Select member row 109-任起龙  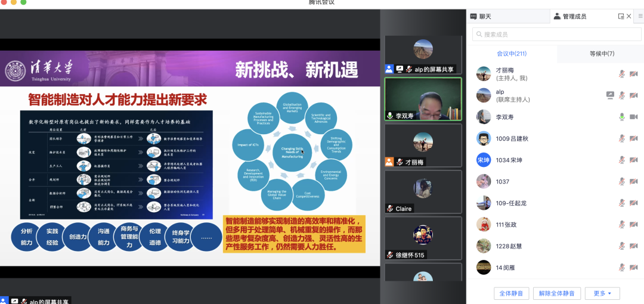click(x=555, y=203)
